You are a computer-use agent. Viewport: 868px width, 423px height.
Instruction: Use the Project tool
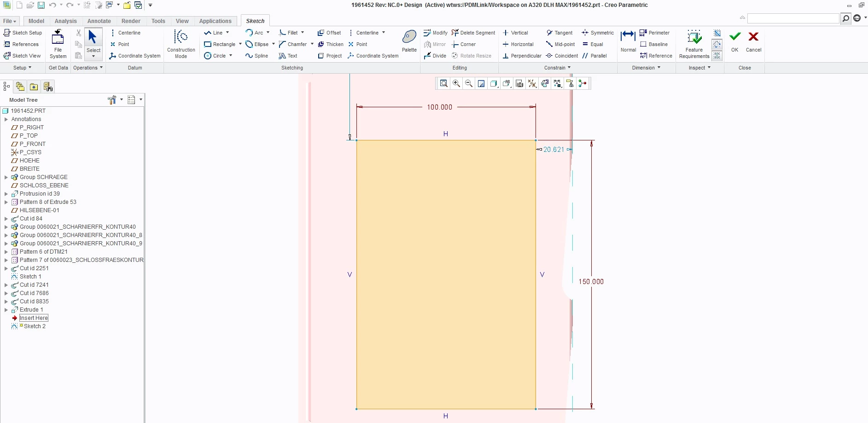[x=330, y=56]
